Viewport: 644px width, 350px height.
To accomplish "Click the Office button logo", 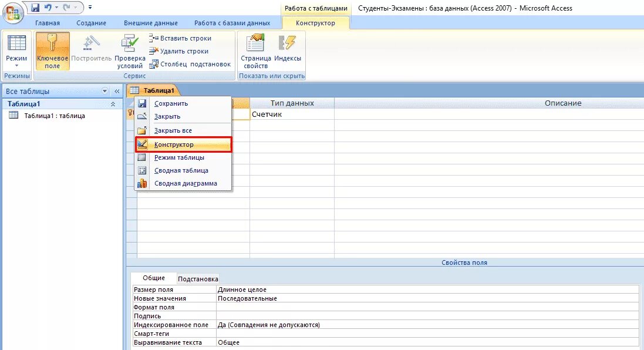I will click(13, 13).
